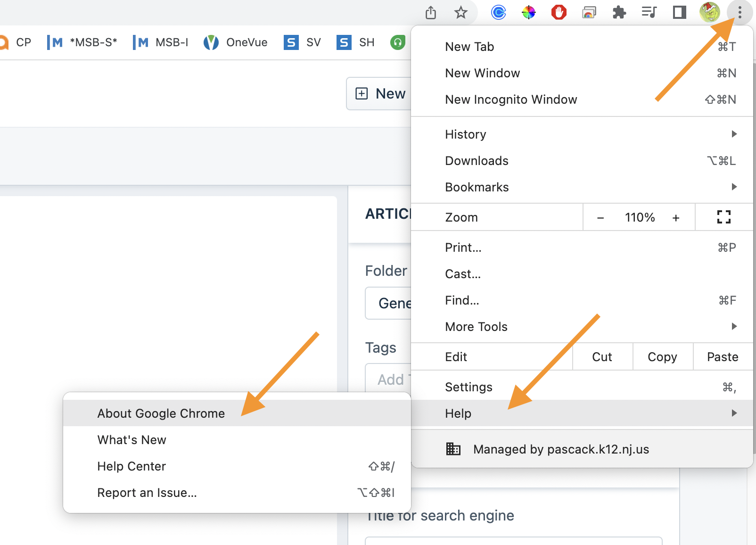The height and width of the screenshot is (545, 756).
Task: Click the Chrome three-dot menu button
Action: tap(740, 12)
